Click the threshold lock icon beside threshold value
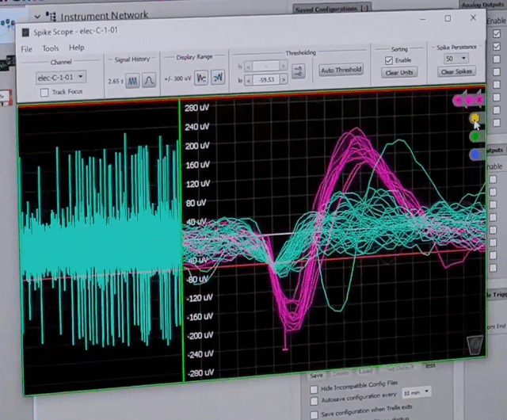The image size is (507, 420). [298, 71]
